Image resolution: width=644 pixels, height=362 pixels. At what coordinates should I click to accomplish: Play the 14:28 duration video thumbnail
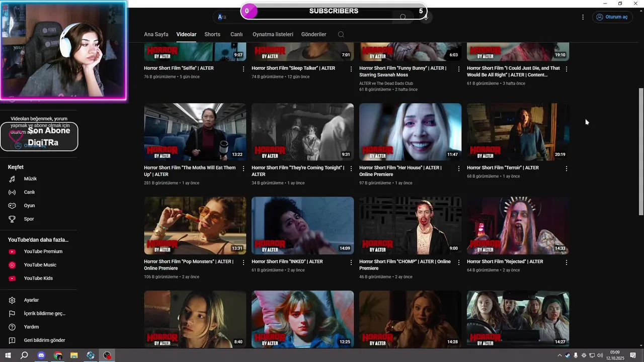click(x=410, y=319)
